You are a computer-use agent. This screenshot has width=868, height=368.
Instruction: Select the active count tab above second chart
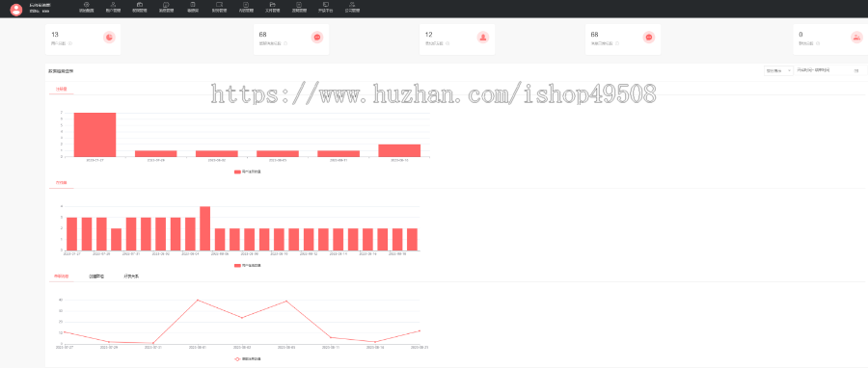pyautogui.click(x=61, y=182)
